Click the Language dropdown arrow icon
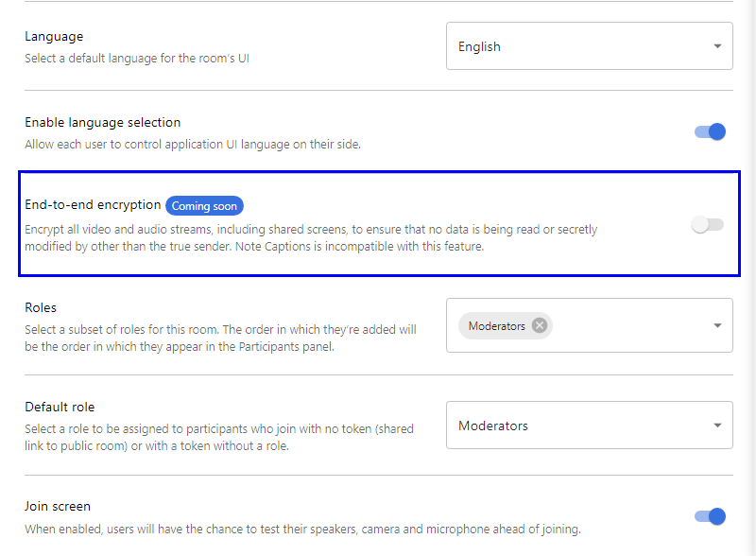The width and height of the screenshot is (756, 556). pos(717,46)
